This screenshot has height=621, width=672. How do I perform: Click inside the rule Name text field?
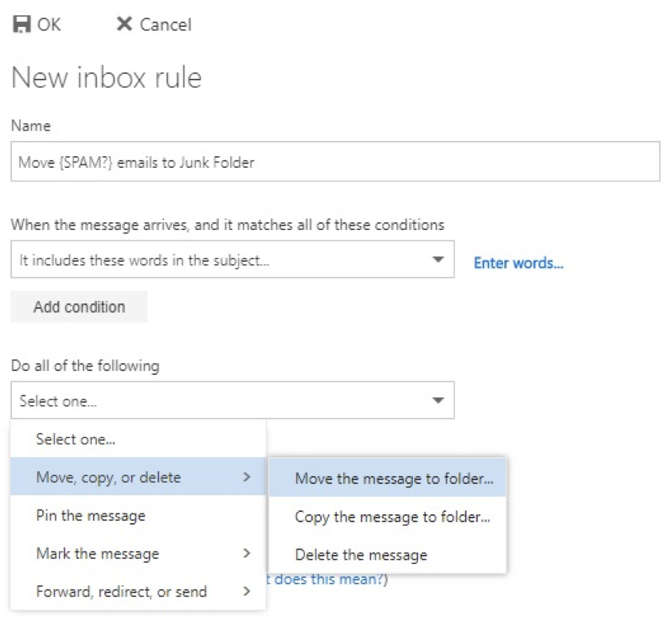point(334,162)
